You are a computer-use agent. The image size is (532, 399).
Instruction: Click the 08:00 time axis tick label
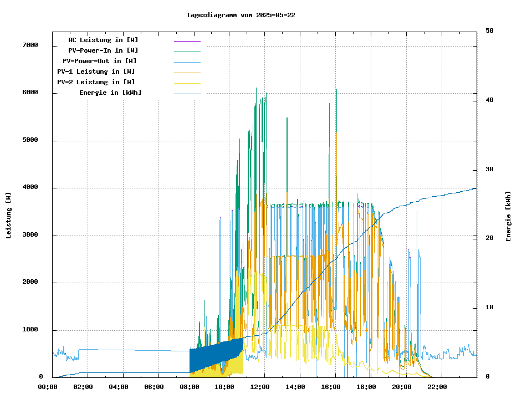(190, 387)
